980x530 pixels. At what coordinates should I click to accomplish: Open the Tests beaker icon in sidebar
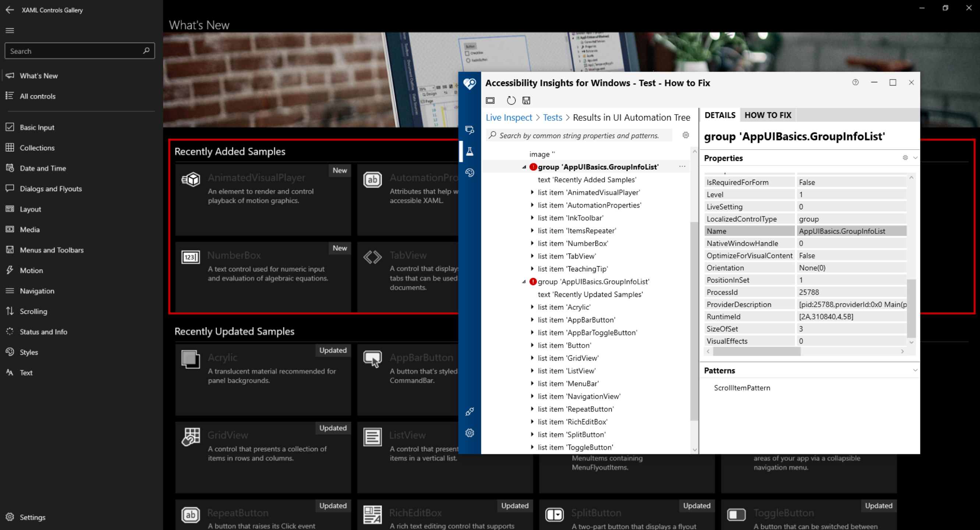470,151
